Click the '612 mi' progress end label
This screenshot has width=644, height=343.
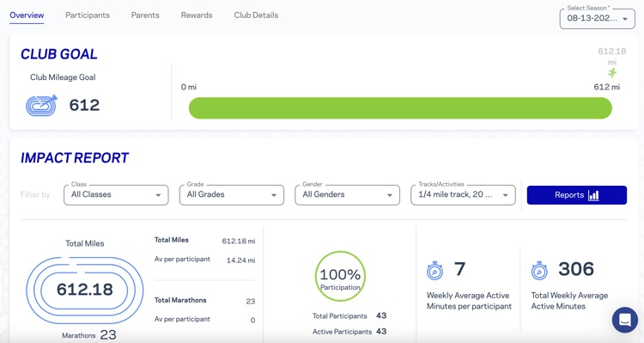click(x=607, y=87)
